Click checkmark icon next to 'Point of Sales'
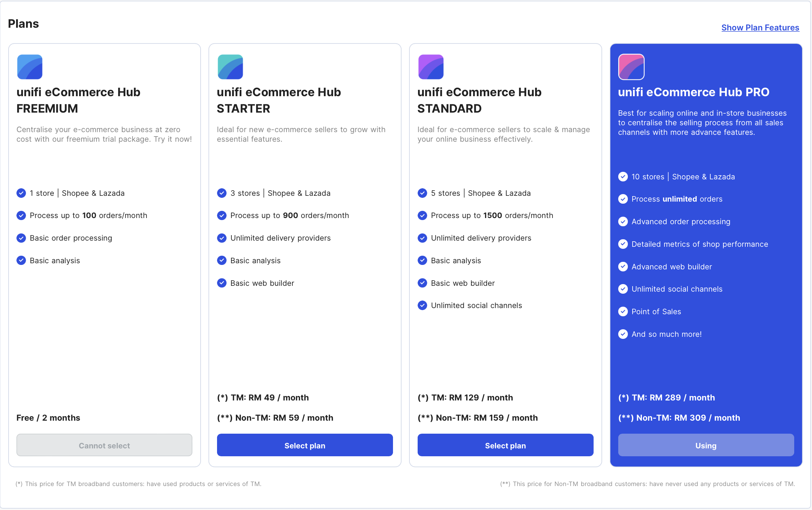 coord(623,311)
